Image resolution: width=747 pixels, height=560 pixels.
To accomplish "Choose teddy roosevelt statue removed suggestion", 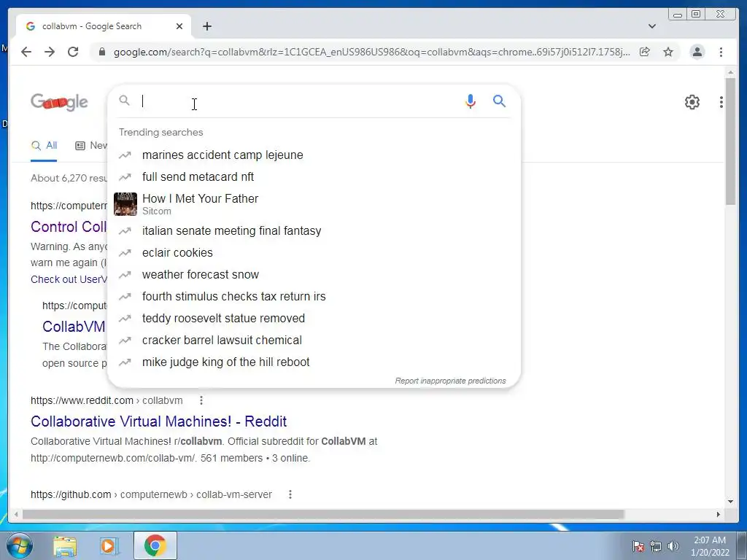I will point(314,319).
